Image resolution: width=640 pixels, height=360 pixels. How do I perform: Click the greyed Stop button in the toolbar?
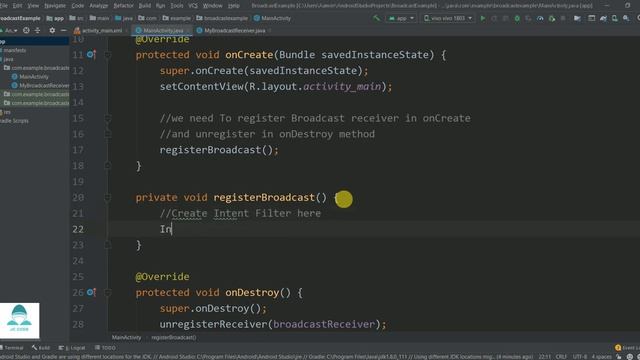(563, 18)
